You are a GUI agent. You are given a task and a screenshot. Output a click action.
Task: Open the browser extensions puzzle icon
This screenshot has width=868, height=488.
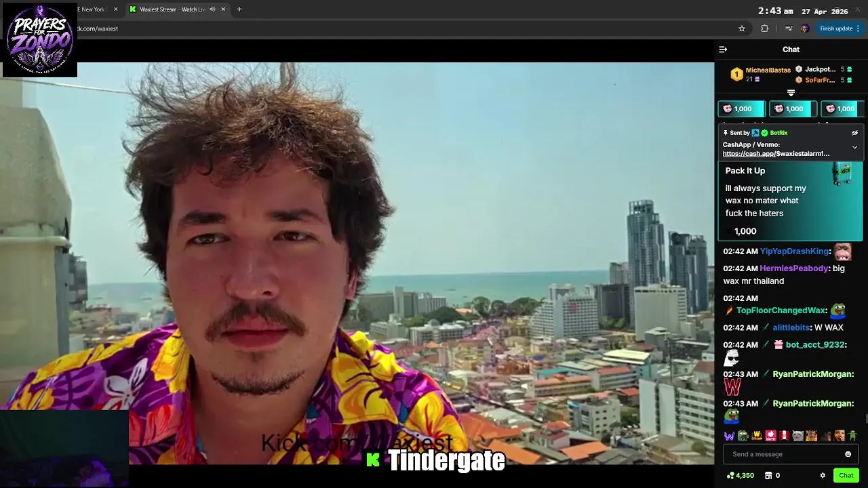click(765, 28)
